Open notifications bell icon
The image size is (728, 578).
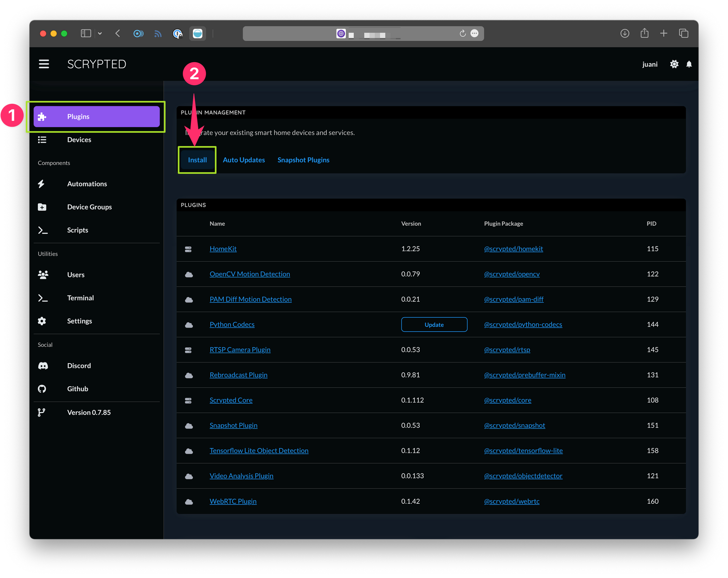pyautogui.click(x=689, y=64)
